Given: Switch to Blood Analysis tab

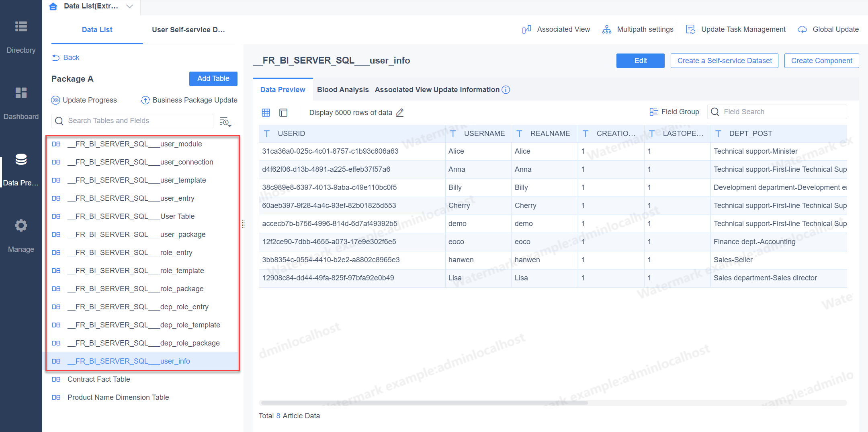Looking at the screenshot, I should (343, 90).
